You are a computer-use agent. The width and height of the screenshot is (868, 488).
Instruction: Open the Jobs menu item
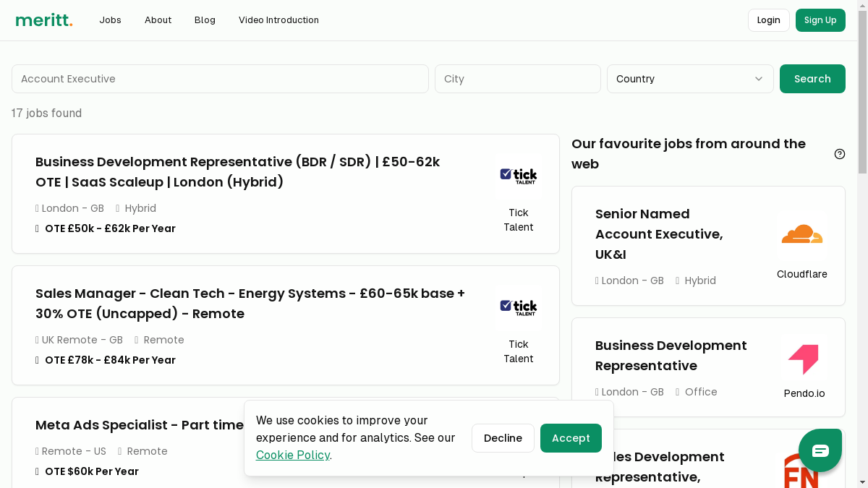point(110,20)
